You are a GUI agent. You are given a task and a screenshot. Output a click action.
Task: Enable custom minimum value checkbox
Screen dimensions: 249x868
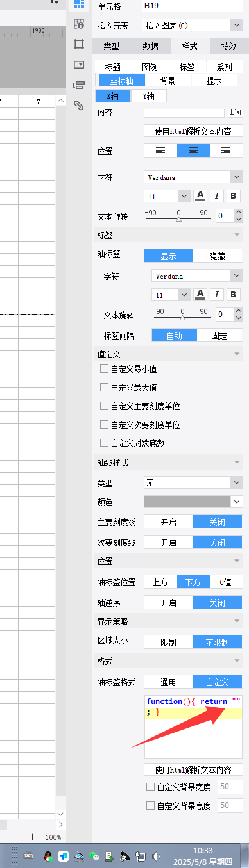(x=104, y=369)
